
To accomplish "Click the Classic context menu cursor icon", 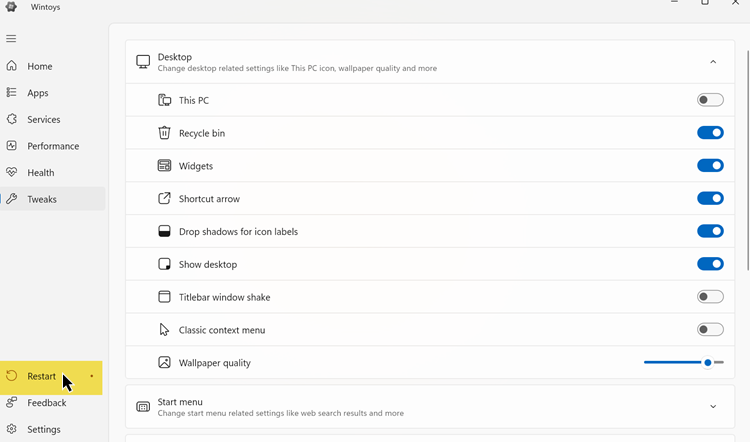I will click(165, 330).
